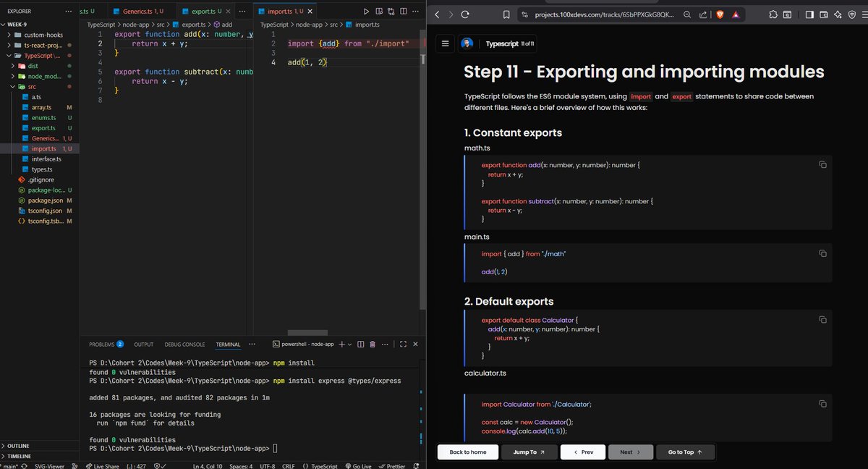Split the terminal using the split icon
The image size is (868, 469).
[360, 345]
